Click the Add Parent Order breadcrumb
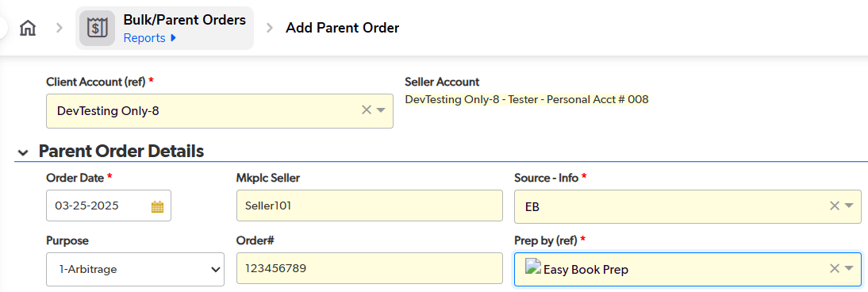The height and width of the screenshot is (292, 868). pyautogui.click(x=342, y=28)
